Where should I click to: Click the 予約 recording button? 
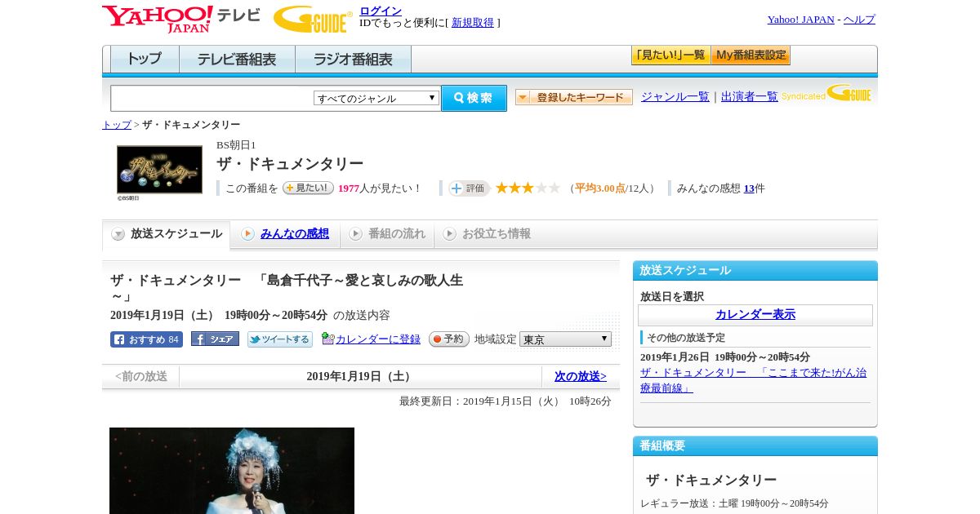pos(449,339)
